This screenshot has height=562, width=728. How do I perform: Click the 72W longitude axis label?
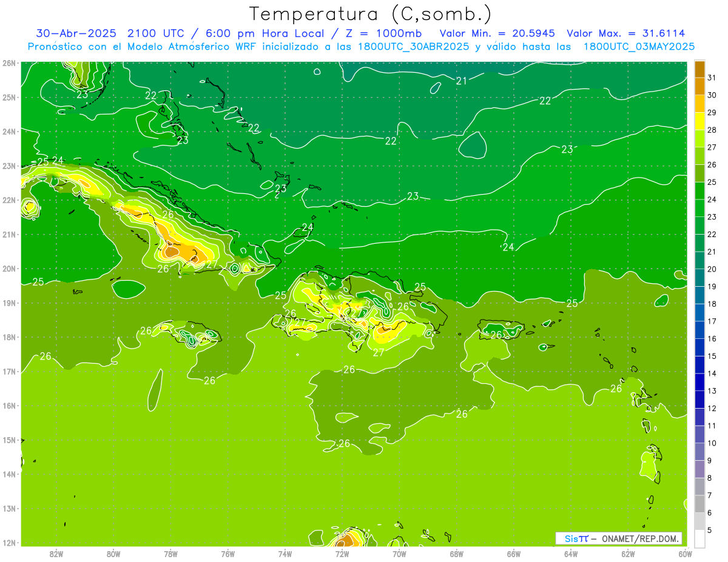tap(342, 554)
